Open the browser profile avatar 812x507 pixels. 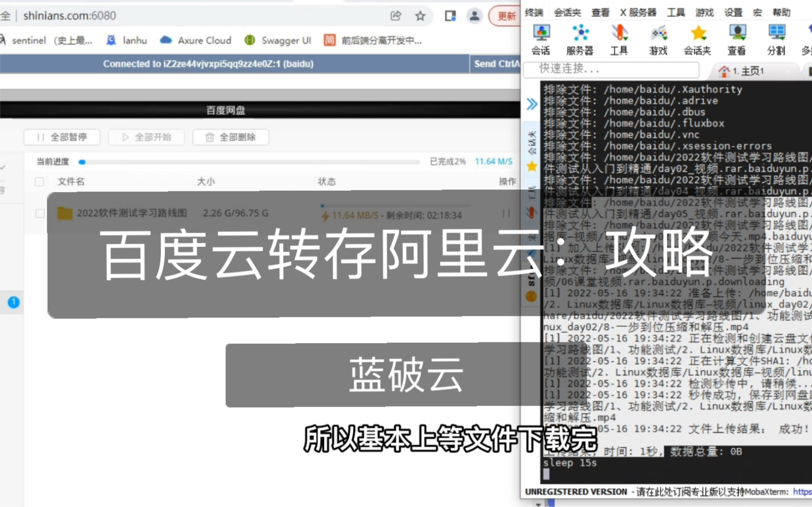pos(474,16)
